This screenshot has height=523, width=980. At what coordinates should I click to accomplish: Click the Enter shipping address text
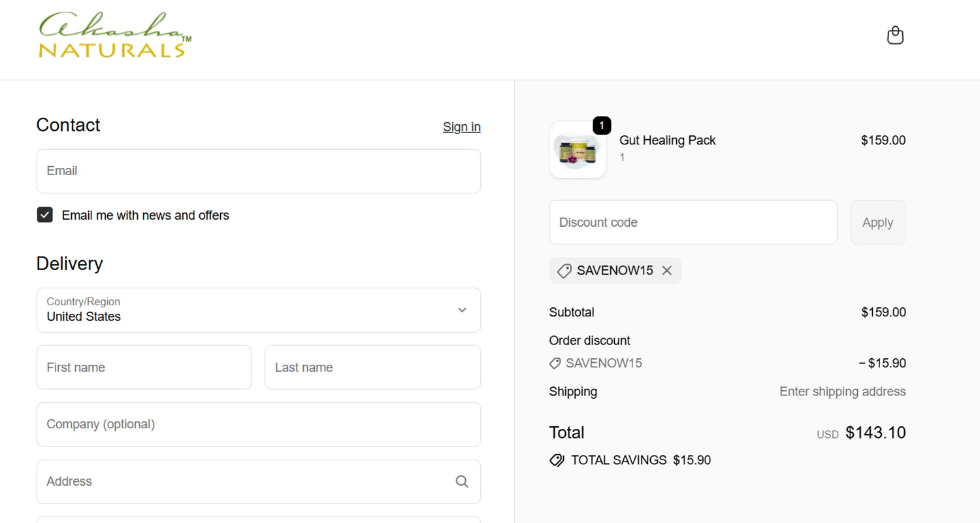point(843,392)
